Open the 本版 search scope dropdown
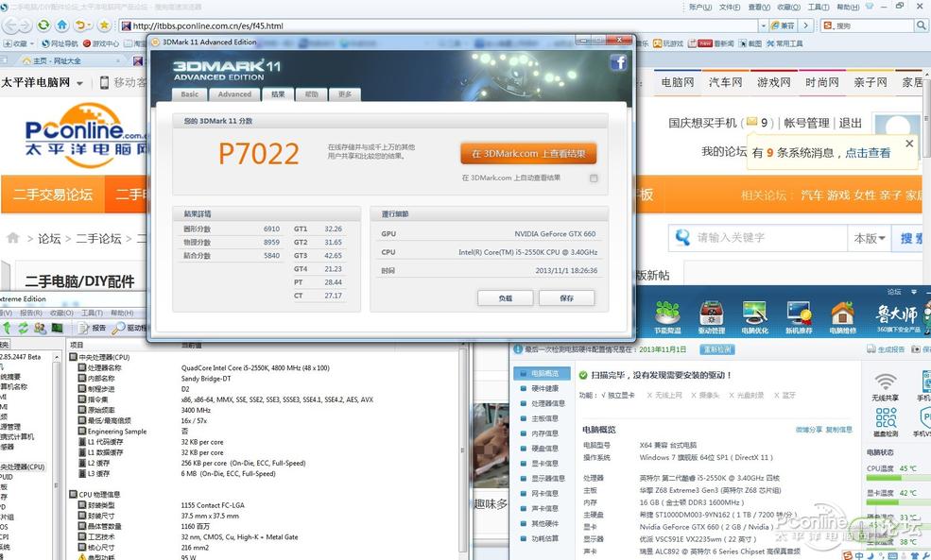Viewport: 931px width, 560px height. pos(870,238)
